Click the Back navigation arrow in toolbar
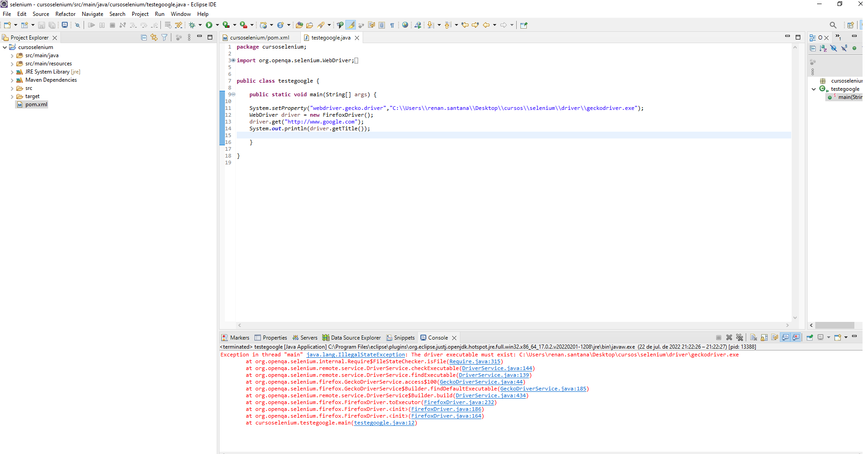The image size is (868, 454). click(x=486, y=25)
